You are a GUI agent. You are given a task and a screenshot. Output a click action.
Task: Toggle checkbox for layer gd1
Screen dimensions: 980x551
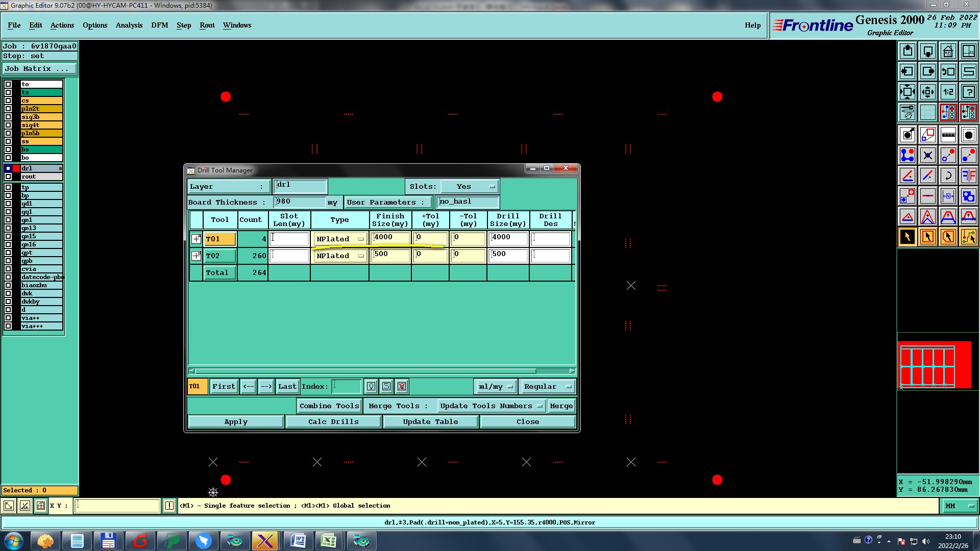click(x=8, y=204)
